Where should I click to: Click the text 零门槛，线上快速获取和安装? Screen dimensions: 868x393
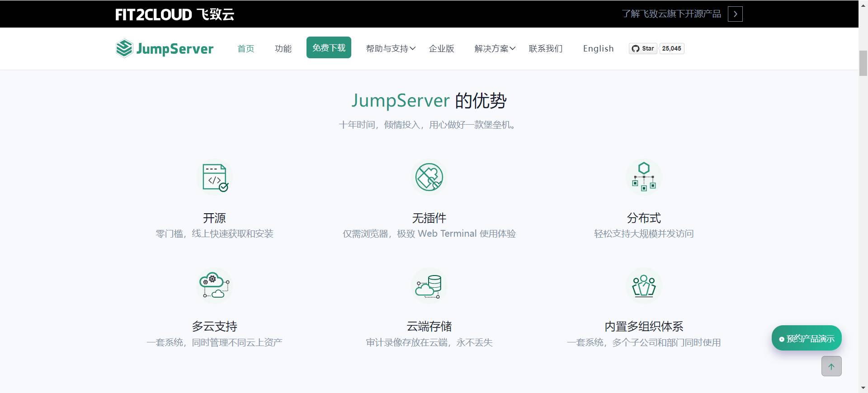[214, 234]
